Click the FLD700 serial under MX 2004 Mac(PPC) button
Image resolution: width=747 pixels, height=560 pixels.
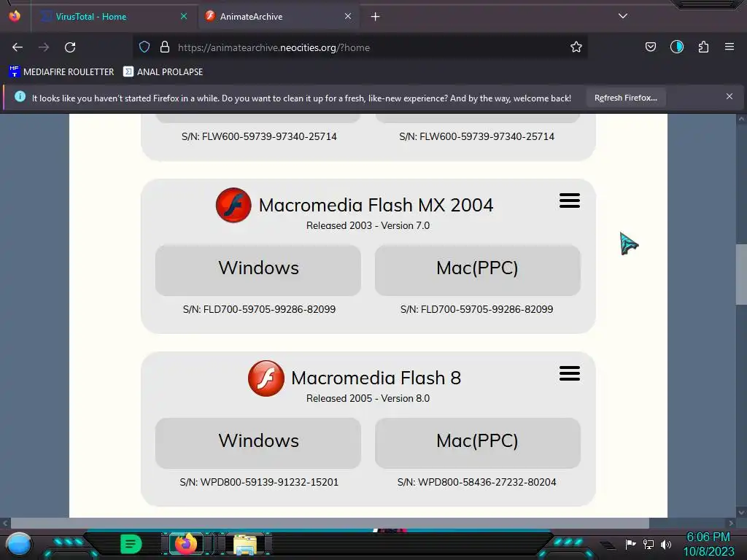pyautogui.click(x=477, y=309)
